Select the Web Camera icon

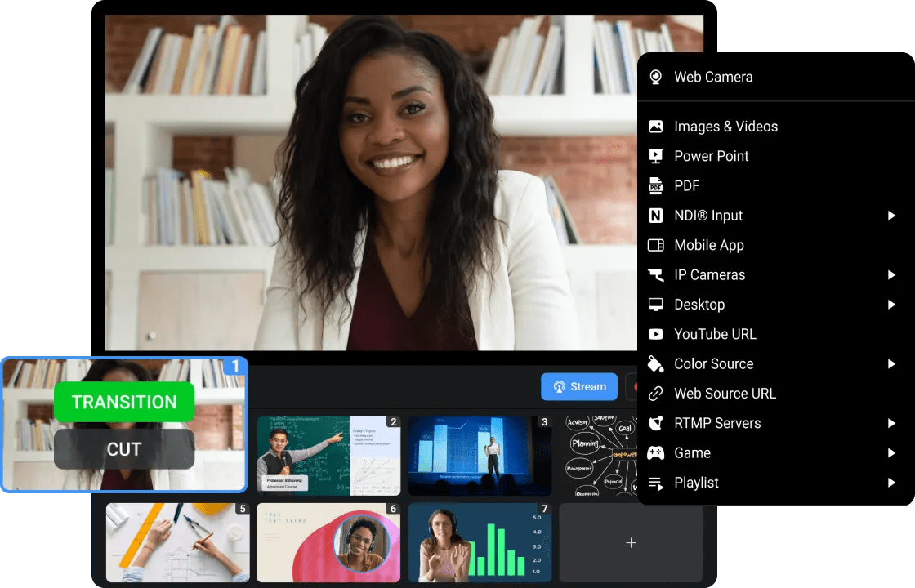click(x=655, y=77)
